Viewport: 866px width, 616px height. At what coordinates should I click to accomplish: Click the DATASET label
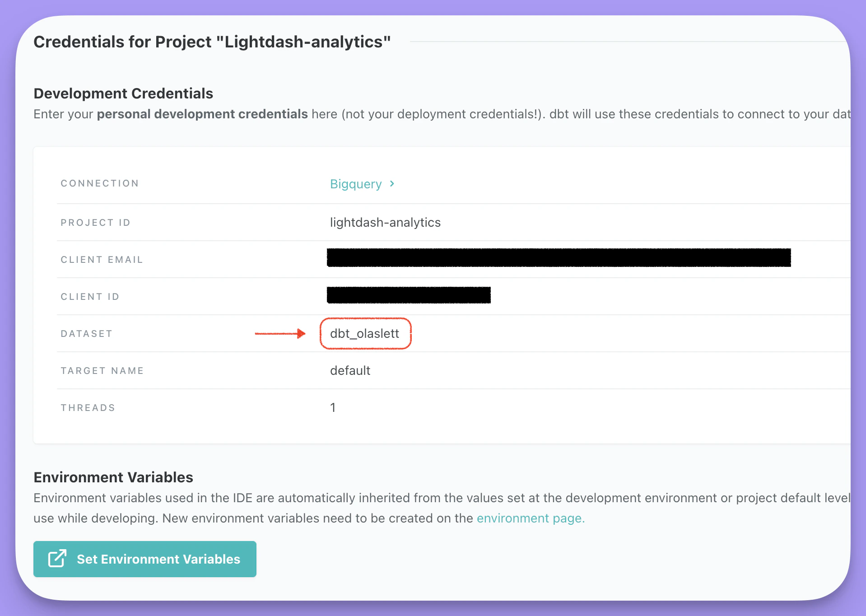(87, 334)
